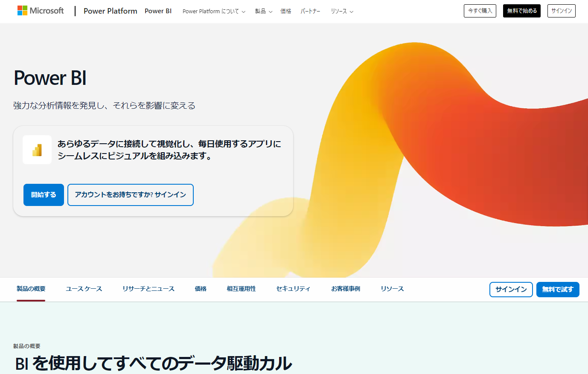Expand the リソース dropdown in top navigation
The height and width of the screenshot is (374, 588).
(342, 12)
